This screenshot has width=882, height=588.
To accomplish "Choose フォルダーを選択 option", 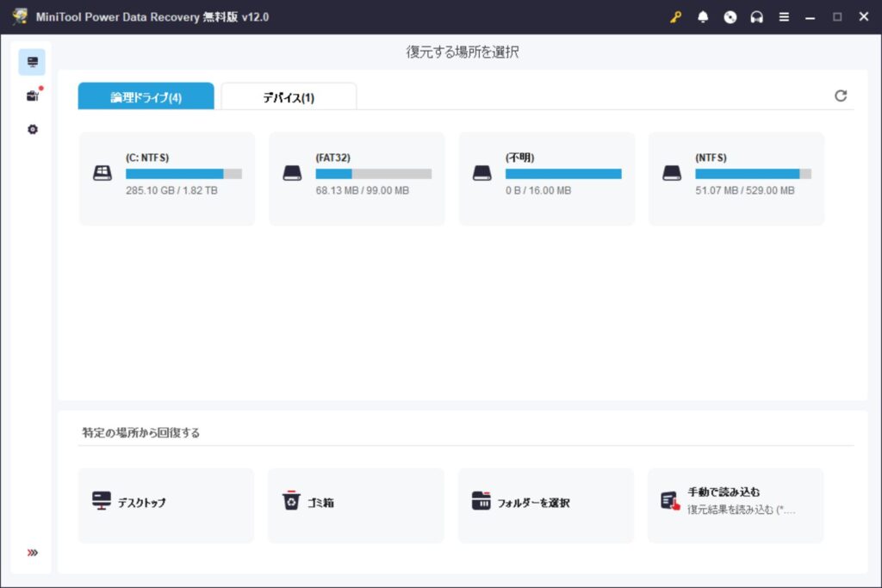I will (x=545, y=505).
